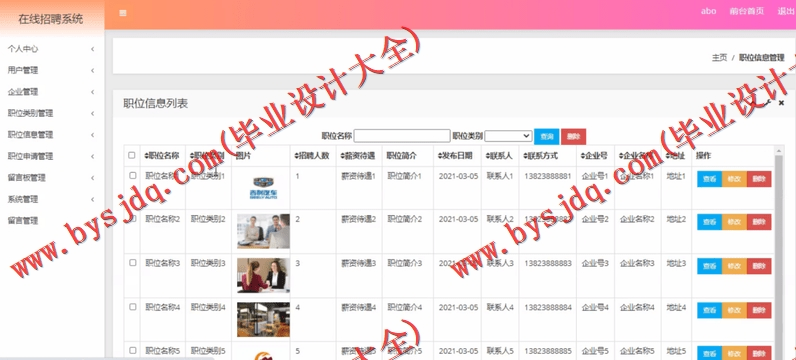Check the row checkbox for 职位名称2
The width and height of the screenshot is (796, 360).
pos(132,219)
